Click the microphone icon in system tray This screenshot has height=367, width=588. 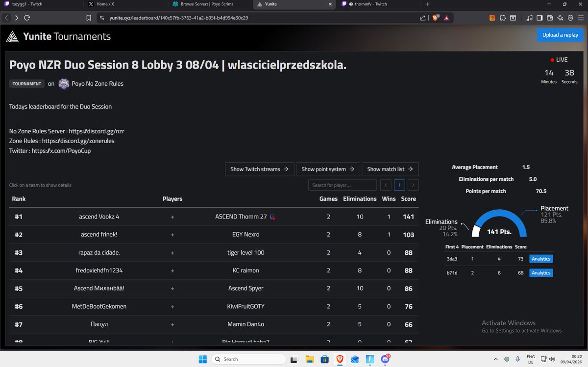[x=518, y=359]
